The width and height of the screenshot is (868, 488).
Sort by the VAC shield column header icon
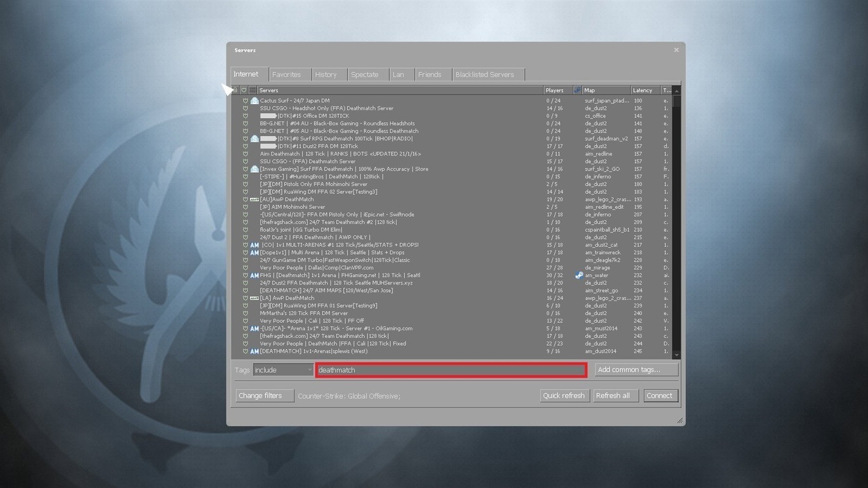(x=244, y=90)
